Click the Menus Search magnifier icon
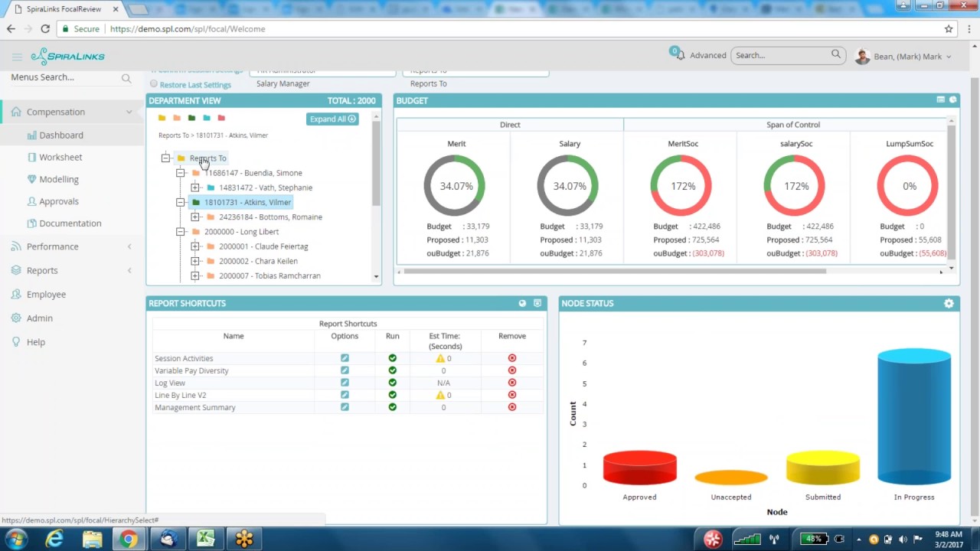The image size is (980, 551). pyautogui.click(x=126, y=78)
